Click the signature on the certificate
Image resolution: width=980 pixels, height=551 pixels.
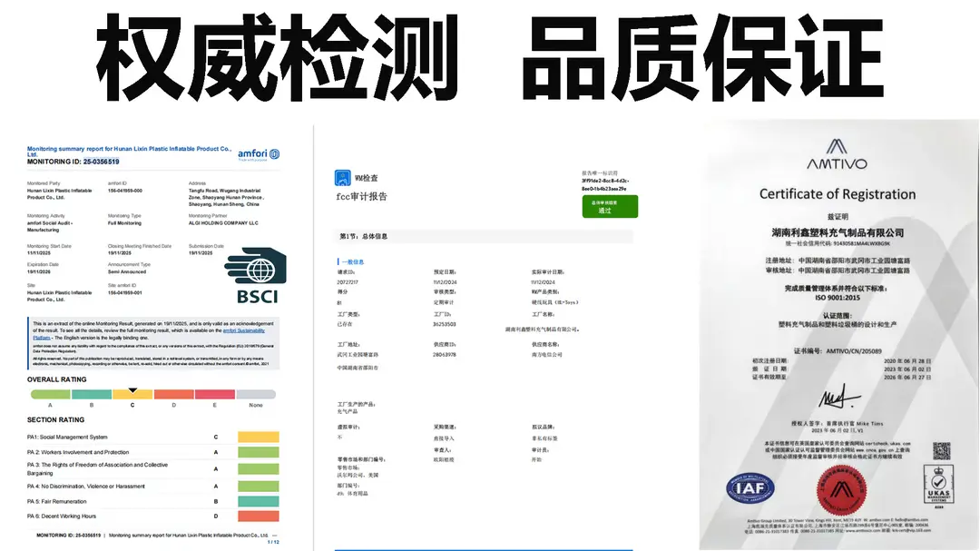pos(839,396)
